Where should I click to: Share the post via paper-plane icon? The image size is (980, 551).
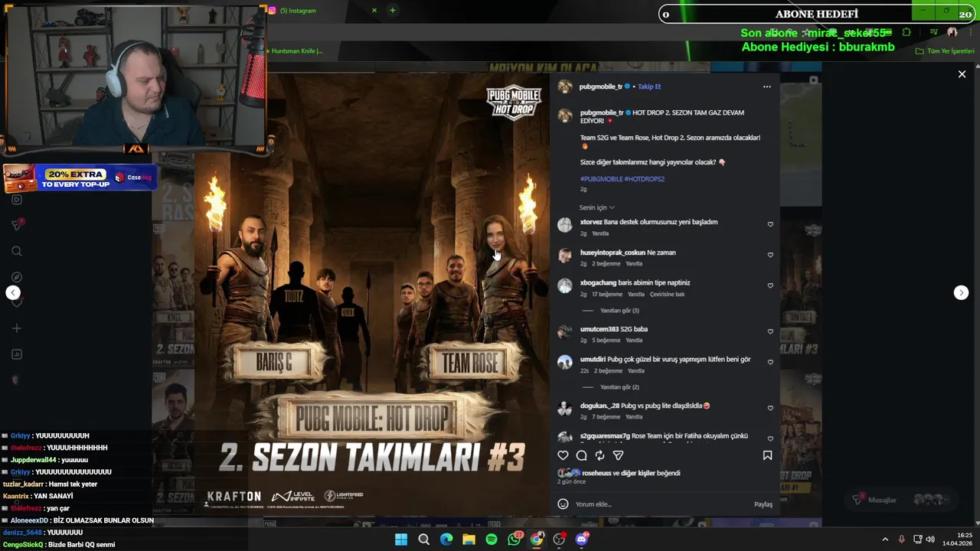(618, 455)
